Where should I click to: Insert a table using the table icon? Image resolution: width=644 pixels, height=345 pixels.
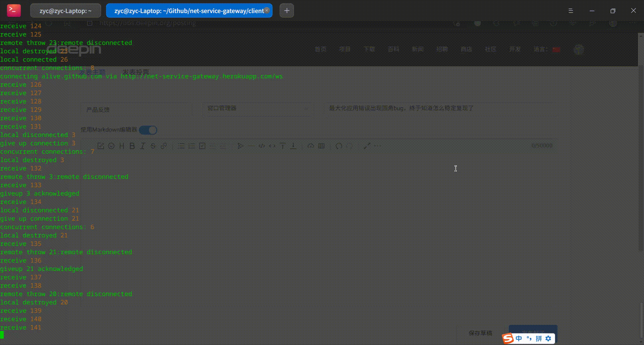click(x=321, y=146)
